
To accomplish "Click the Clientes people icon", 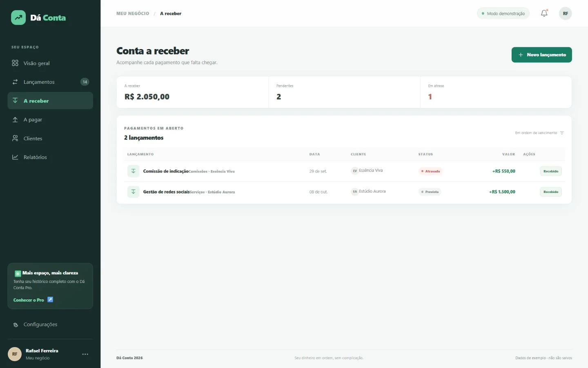I will [15, 138].
